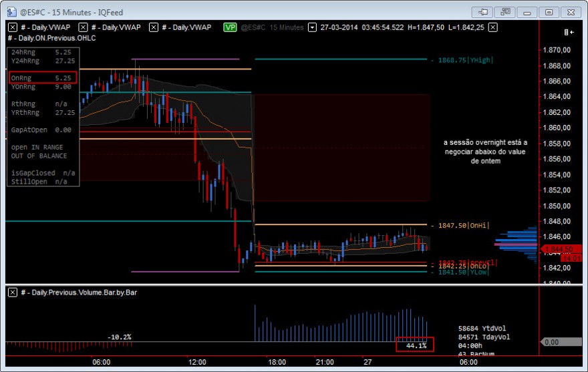Click the 84571 TdayVol reading
The image size is (588, 372).
(x=484, y=337)
